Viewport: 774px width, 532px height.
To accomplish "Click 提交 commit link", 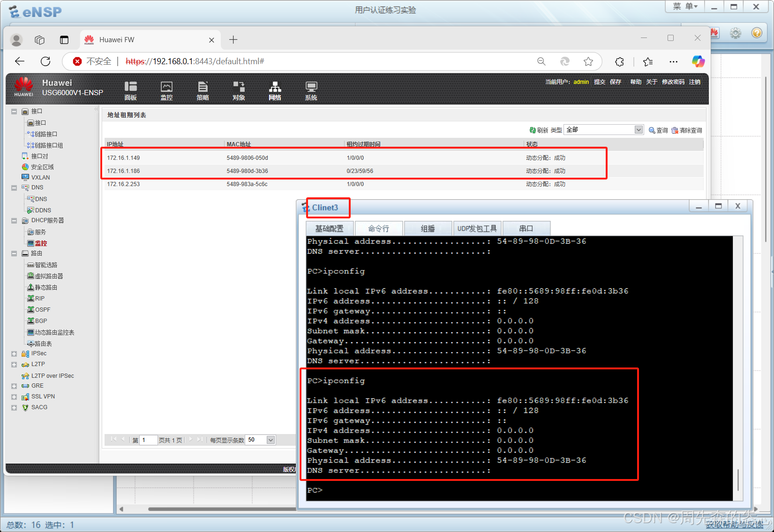I will click(600, 82).
